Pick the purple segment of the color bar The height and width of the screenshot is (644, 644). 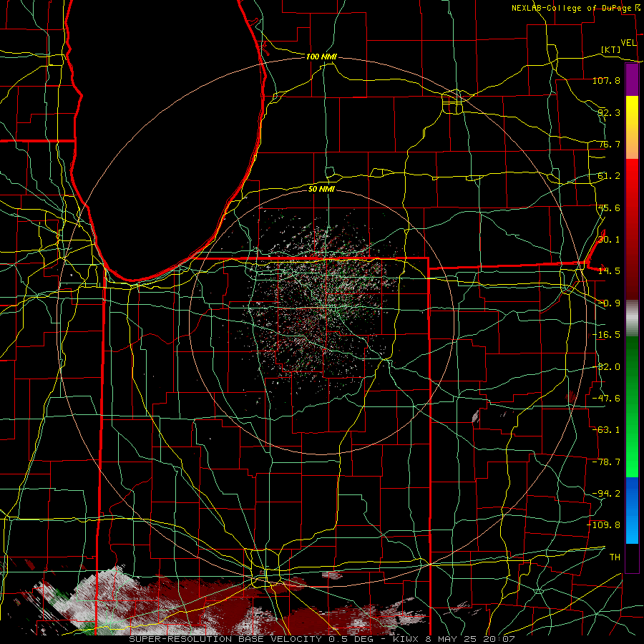point(632,80)
